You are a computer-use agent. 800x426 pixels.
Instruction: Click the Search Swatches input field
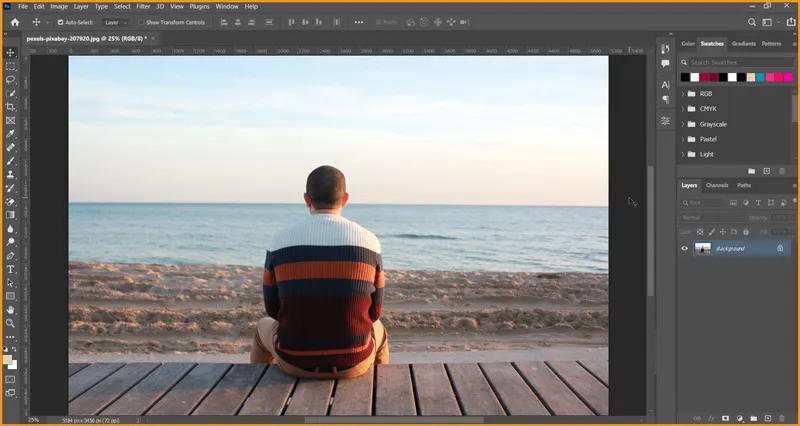point(735,62)
